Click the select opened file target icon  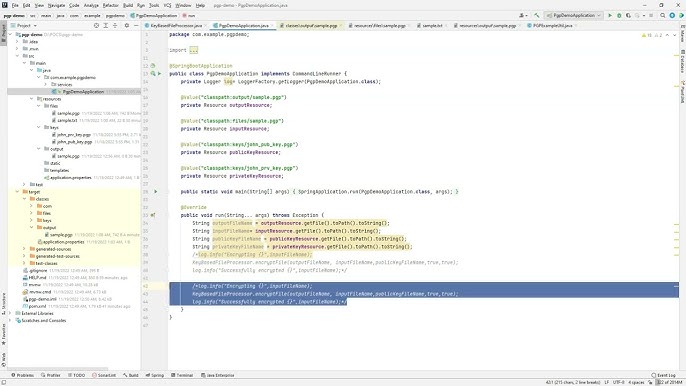coord(96,26)
